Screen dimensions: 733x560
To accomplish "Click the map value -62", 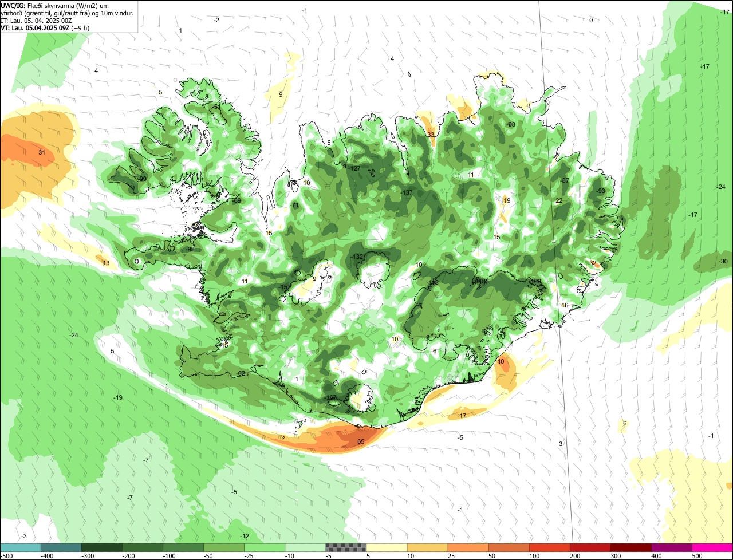I will [241, 373].
